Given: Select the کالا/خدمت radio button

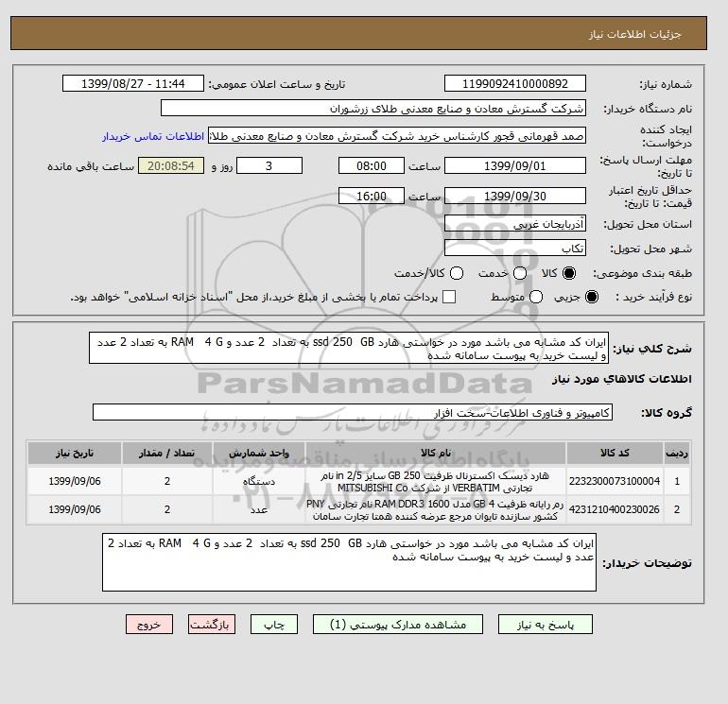Looking at the screenshot, I should [457, 273].
